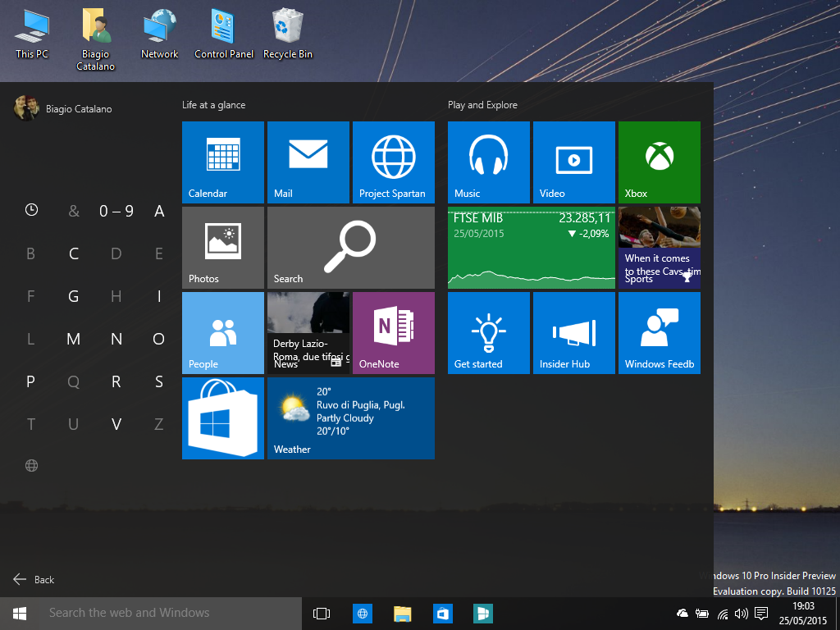840x630 pixels.
Task: Select the Control Panel desktop icon
Action: tap(224, 33)
